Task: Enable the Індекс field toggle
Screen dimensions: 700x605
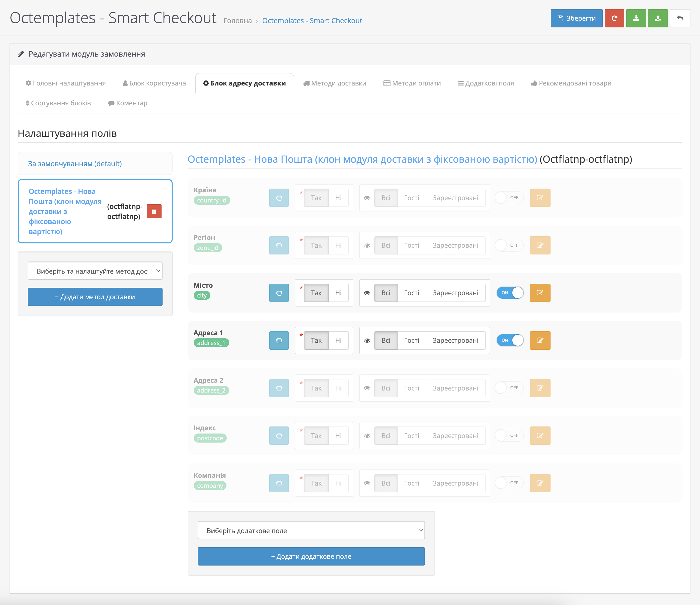Action: (x=509, y=436)
